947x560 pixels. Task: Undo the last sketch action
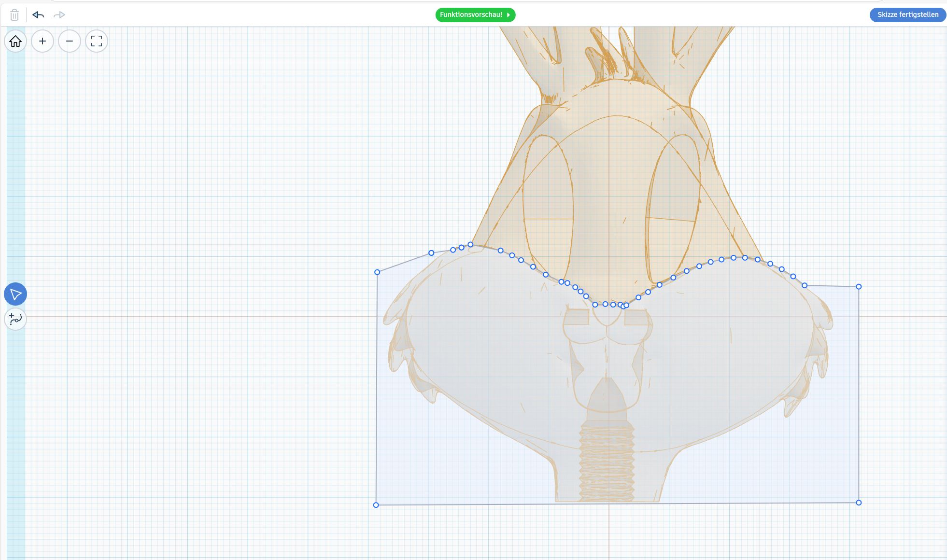click(39, 15)
